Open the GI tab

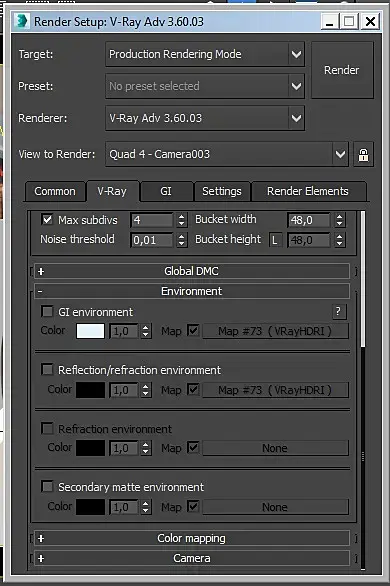(166, 191)
